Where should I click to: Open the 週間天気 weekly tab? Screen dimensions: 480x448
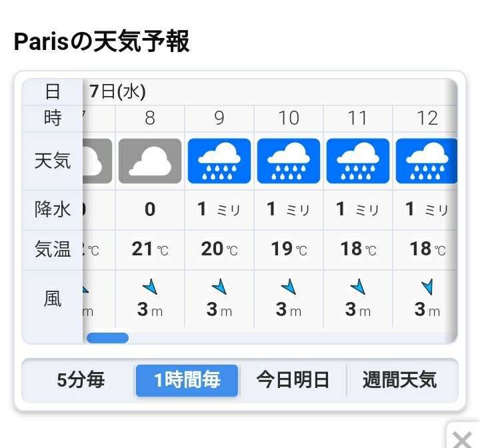pos(400,380)
